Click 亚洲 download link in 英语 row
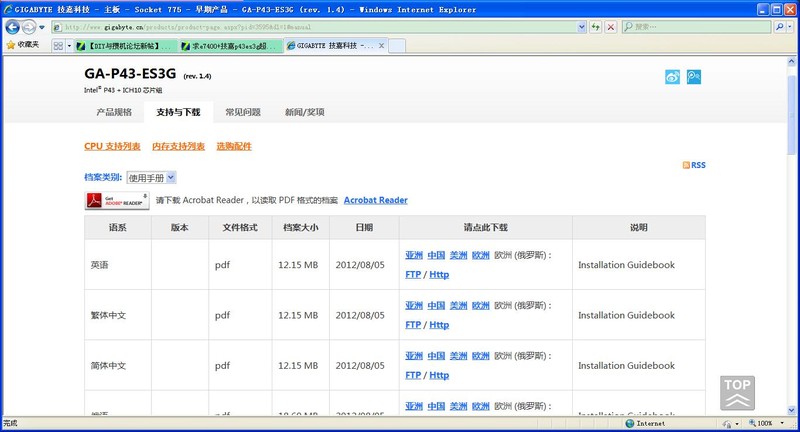Image resolution: width=800 pixels, height=432 pixels. 414,255
